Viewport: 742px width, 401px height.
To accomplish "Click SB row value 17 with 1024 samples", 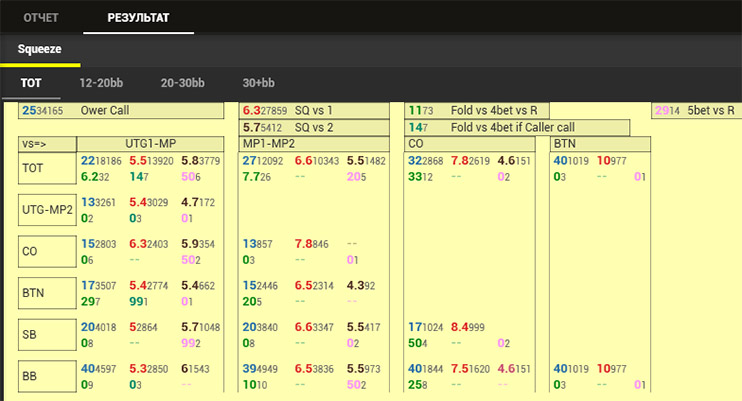I will [x=425, y=328].
